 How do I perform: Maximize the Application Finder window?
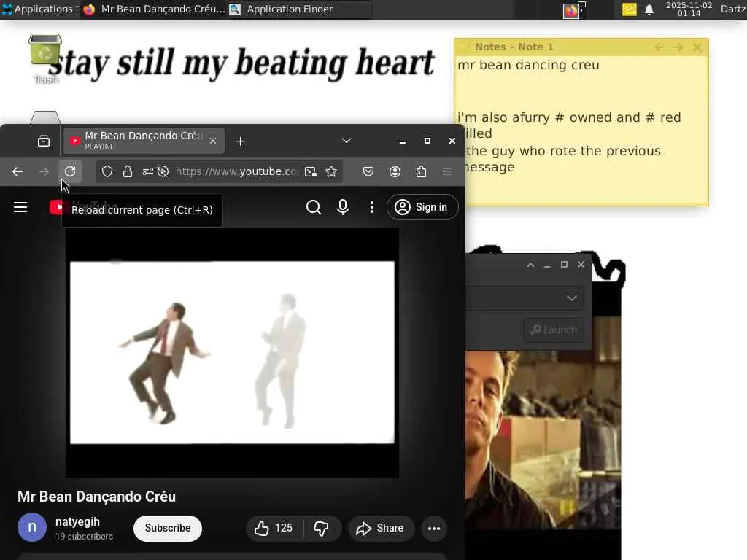click(x=564, y=265)
